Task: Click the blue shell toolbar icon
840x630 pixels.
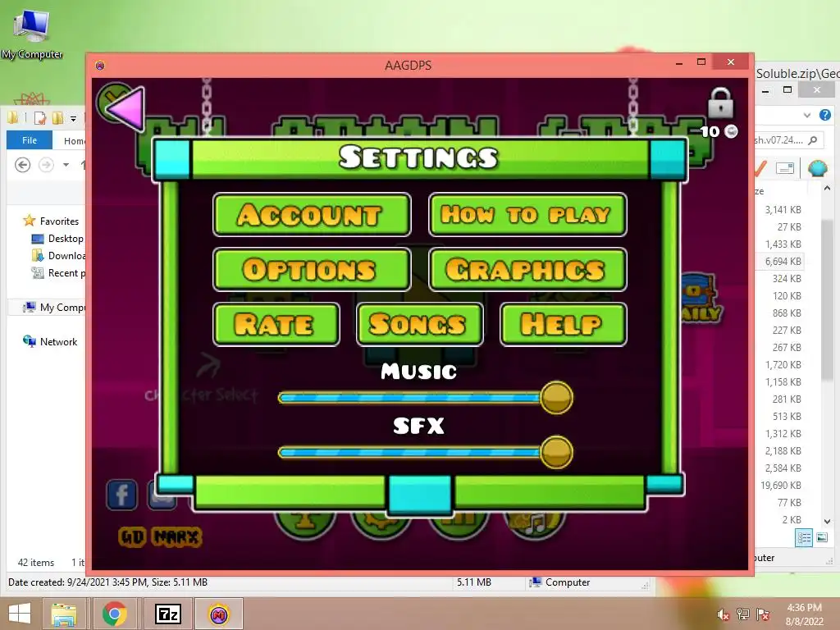Action: (818, 169)
